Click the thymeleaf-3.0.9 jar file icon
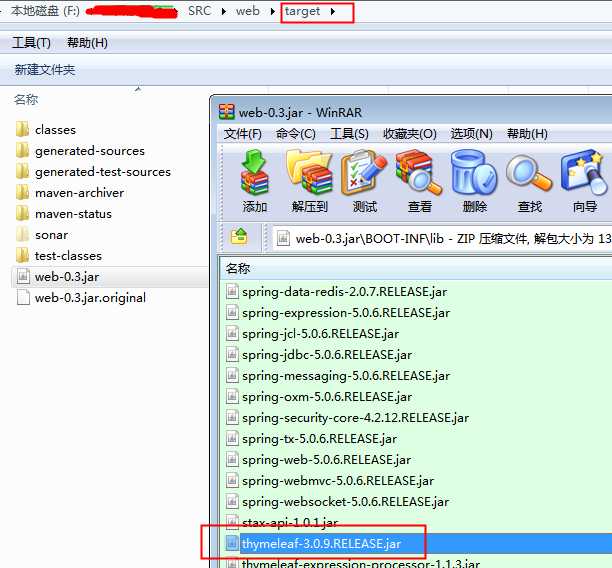This screenshot has height=568, width=612. point(232,543)
